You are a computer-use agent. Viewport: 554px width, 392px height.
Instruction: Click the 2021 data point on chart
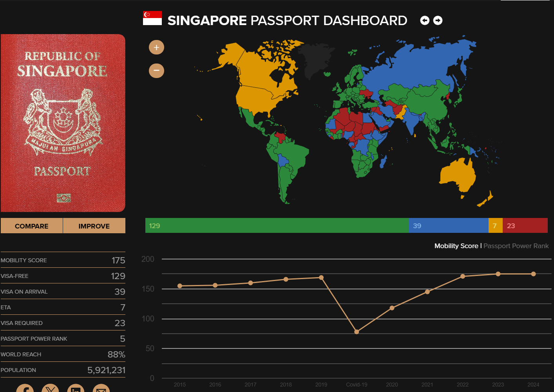pyautogui.click(x=427, y=292)
